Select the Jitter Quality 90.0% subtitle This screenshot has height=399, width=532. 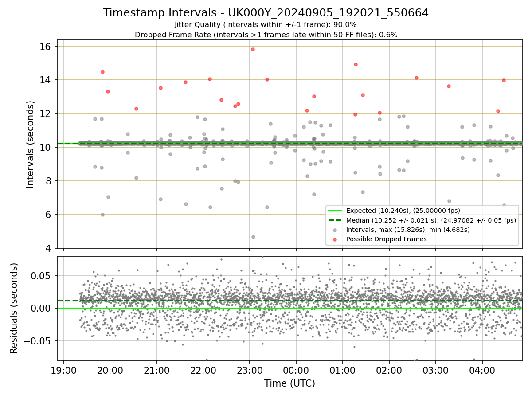[266, 25]
